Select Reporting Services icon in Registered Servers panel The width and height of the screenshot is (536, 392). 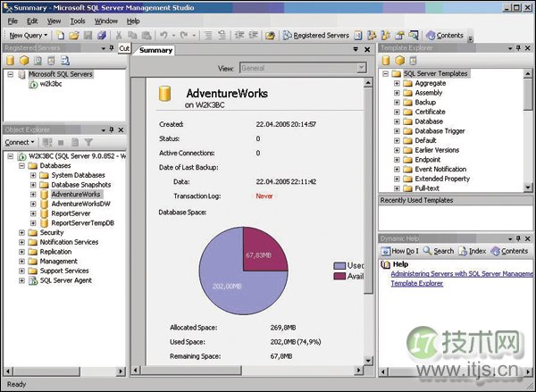tap(38, 61)
